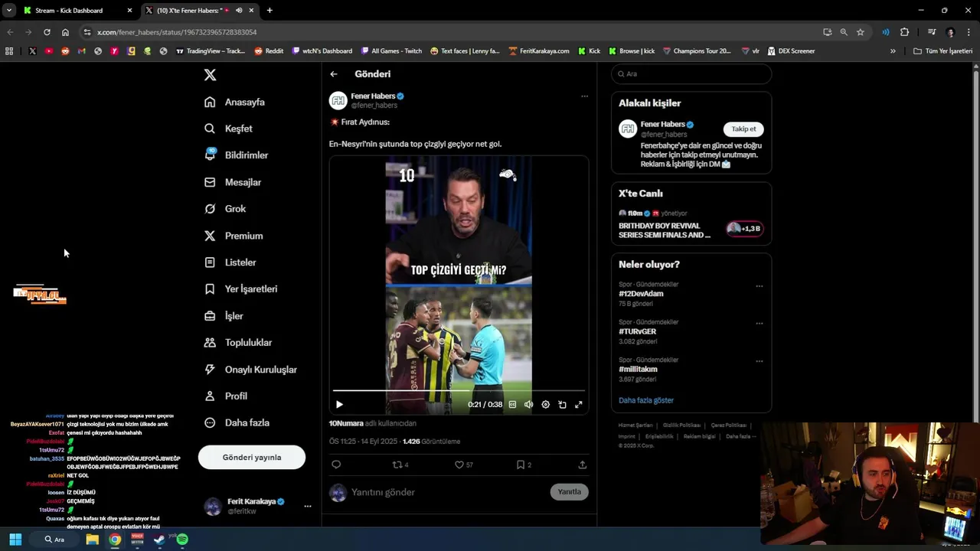The width and height of the screenshot is (980, 551).
Task: Open a new browser tab
Action: tap(269, 11)
